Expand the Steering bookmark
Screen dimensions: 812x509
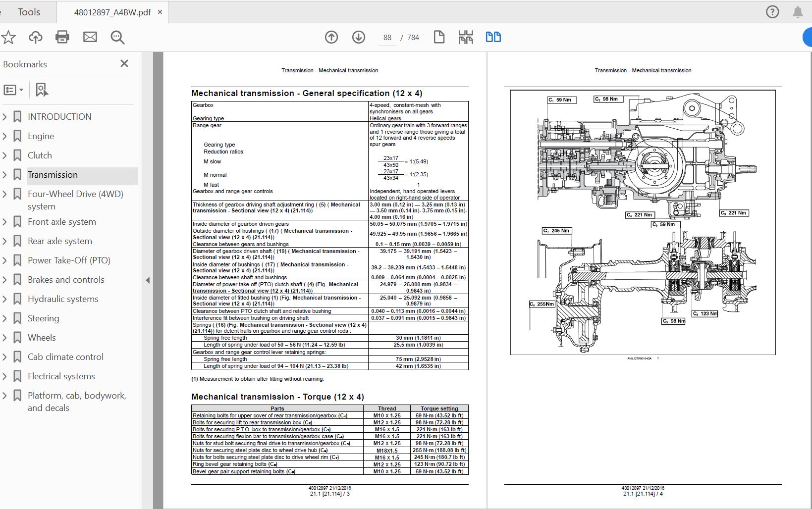[x=4, y=318]
